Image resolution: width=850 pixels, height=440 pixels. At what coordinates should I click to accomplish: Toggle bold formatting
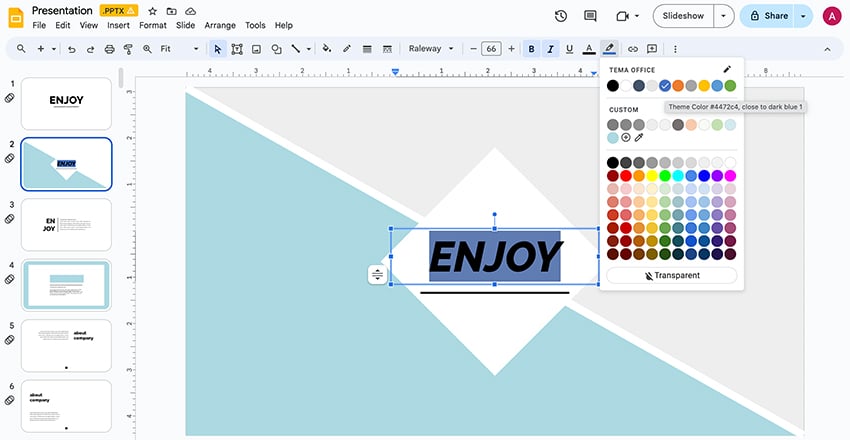(x=531, y=48)
